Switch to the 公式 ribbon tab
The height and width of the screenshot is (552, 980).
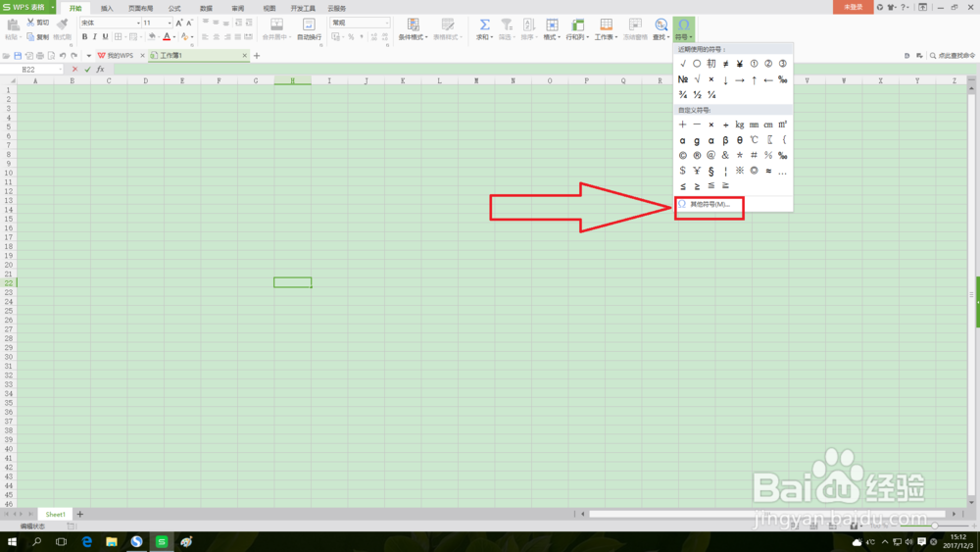pos(174,8)
